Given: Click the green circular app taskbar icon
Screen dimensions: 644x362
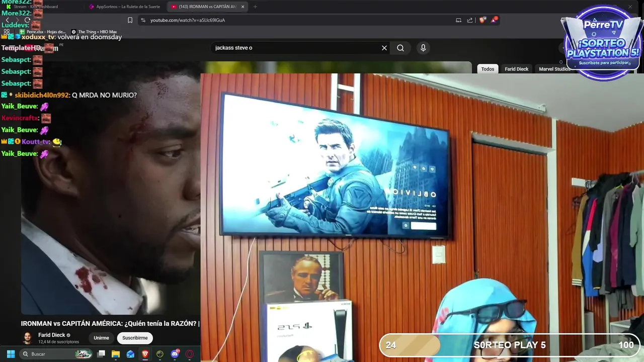Looking at the screenshot, I should pyautogui.click(x=160, y=354).
